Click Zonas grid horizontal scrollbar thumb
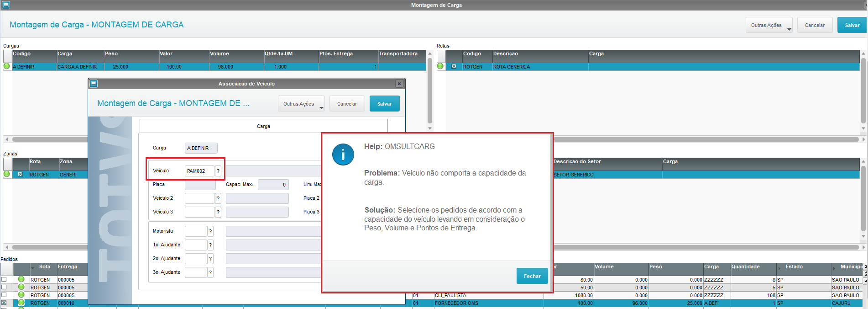This screenshot has width=868, height=309. (50, 247)
